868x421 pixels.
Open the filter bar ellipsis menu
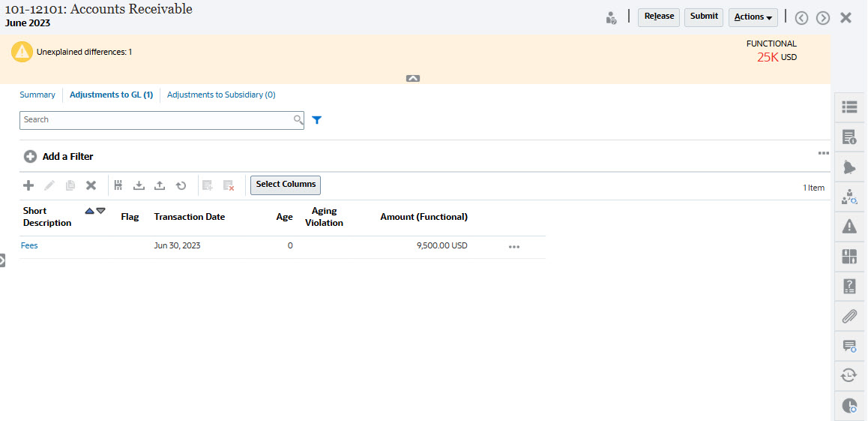tap(824, 153)
